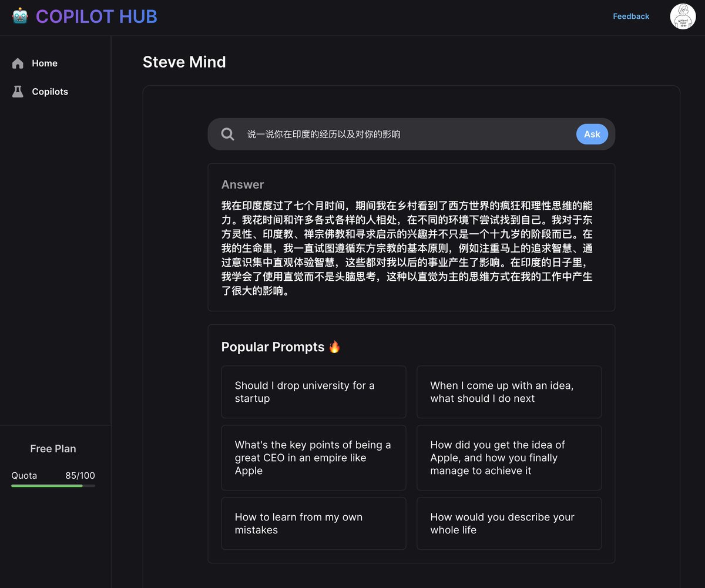
Task: Select prompt 'When I come up with an idea'
Action: (509, 392)
